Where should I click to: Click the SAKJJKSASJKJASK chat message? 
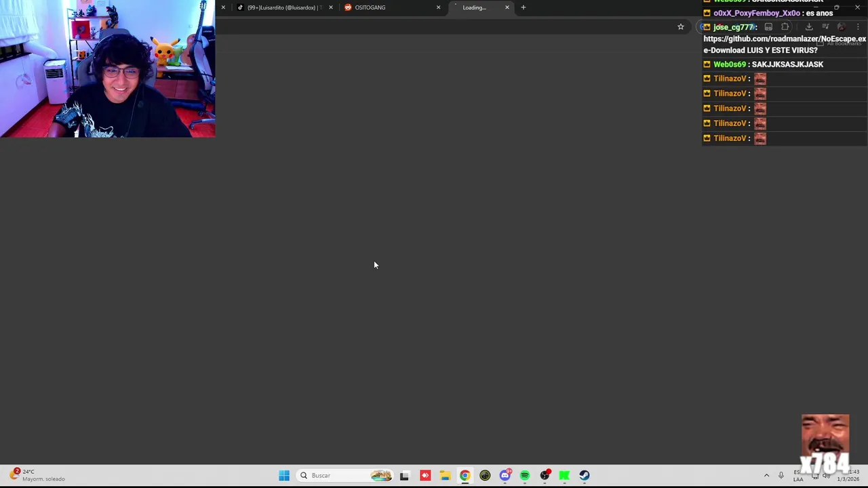tap(787, 64)
